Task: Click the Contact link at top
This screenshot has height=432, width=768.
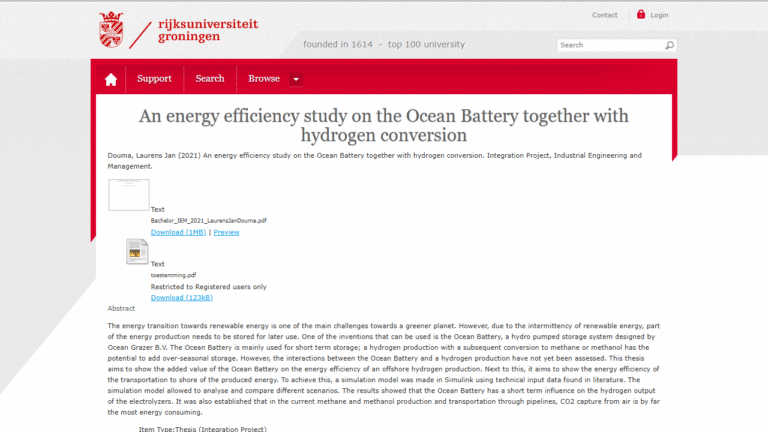Action: click(x=605, y=15)
